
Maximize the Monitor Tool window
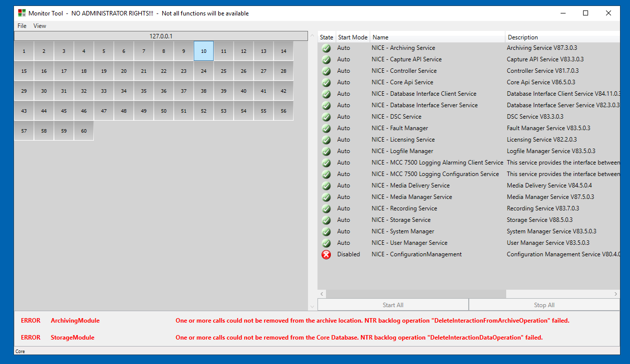tap(586, 13)
